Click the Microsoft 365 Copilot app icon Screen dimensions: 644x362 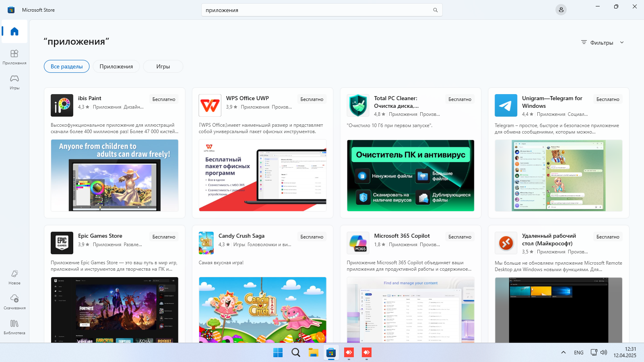point(358,243)
